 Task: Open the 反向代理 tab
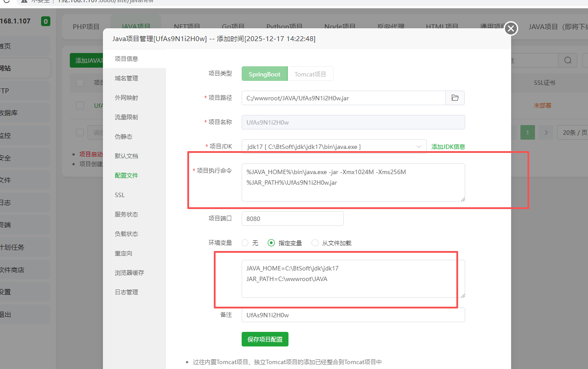[390, 27]
